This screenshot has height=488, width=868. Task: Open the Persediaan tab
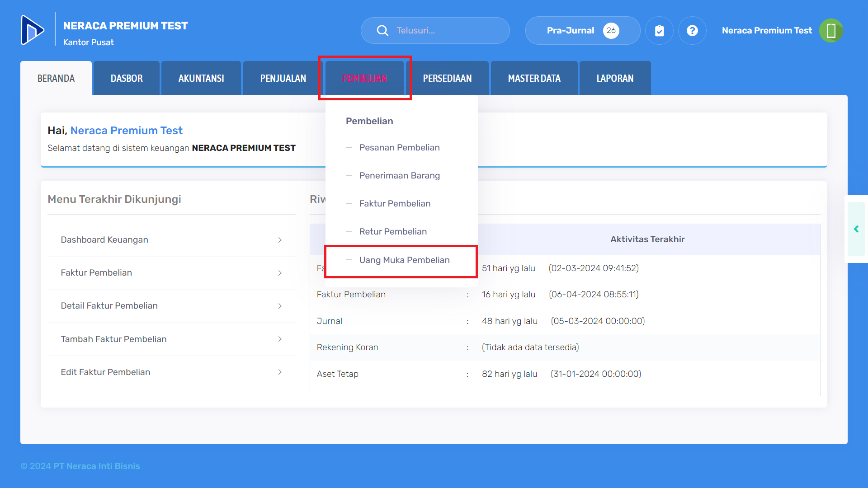click(447, 79)
